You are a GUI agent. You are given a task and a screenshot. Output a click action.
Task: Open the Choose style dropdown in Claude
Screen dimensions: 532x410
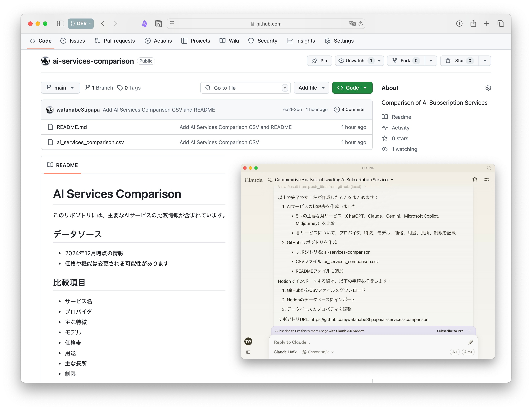[x=318, y=352]
